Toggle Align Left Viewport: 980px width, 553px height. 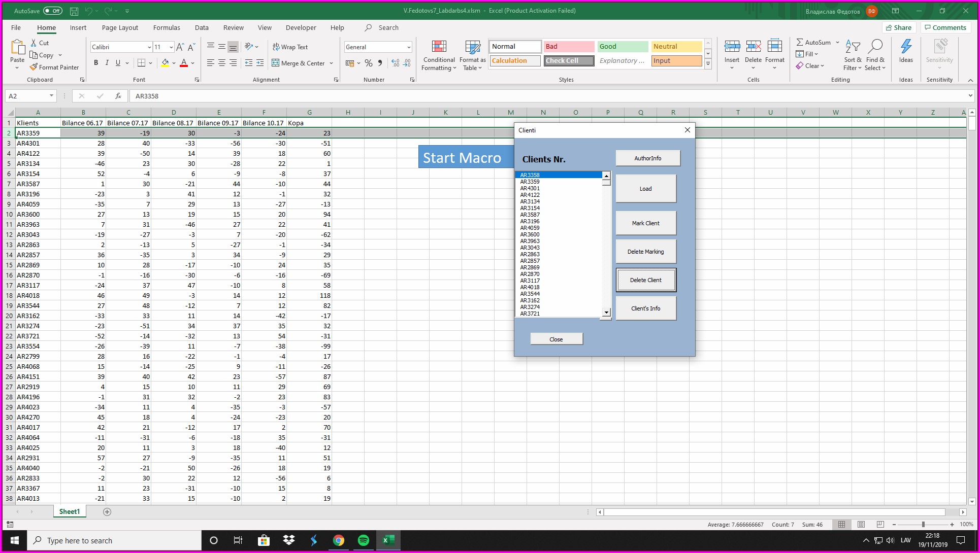click(x=211, y=63)
